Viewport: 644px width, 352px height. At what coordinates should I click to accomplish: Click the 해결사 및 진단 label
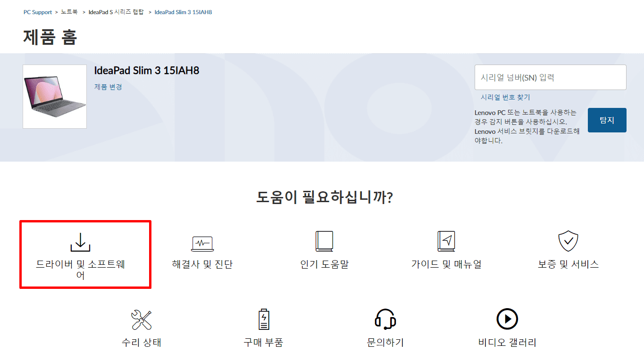click(x=202, y=264)
